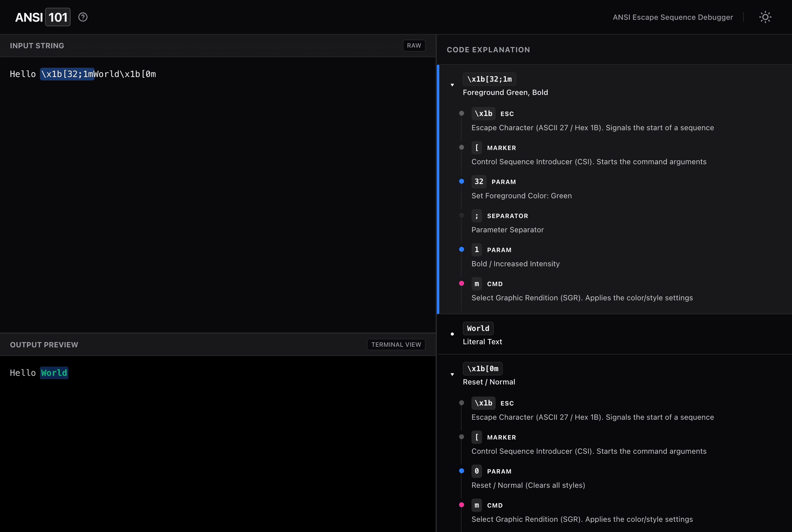
Task: Click the \x1b[32;1m code chip heading
Action: [489, 79]
